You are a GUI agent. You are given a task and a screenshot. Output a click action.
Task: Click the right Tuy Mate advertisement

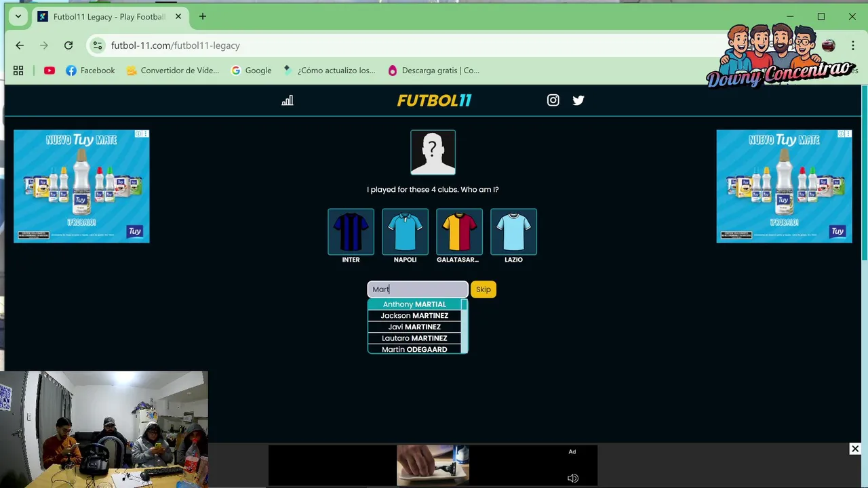[x=784, y=186]
